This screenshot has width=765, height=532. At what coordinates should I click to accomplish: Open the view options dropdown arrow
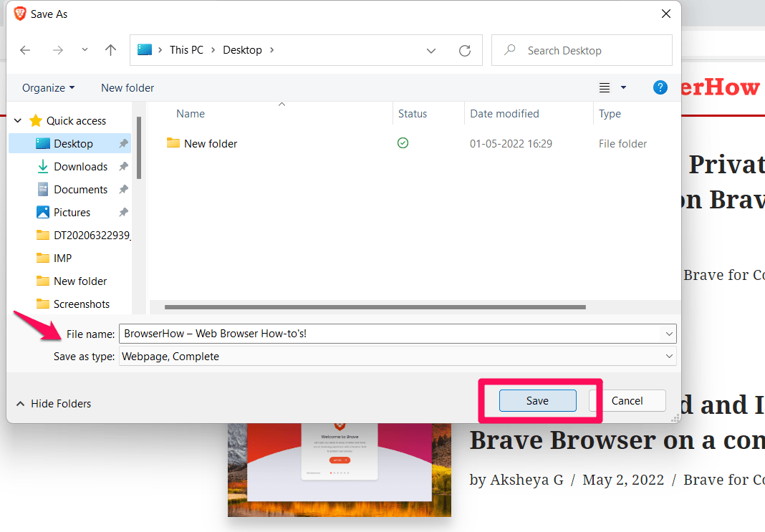pyautogui.click(x=623, y=88)
